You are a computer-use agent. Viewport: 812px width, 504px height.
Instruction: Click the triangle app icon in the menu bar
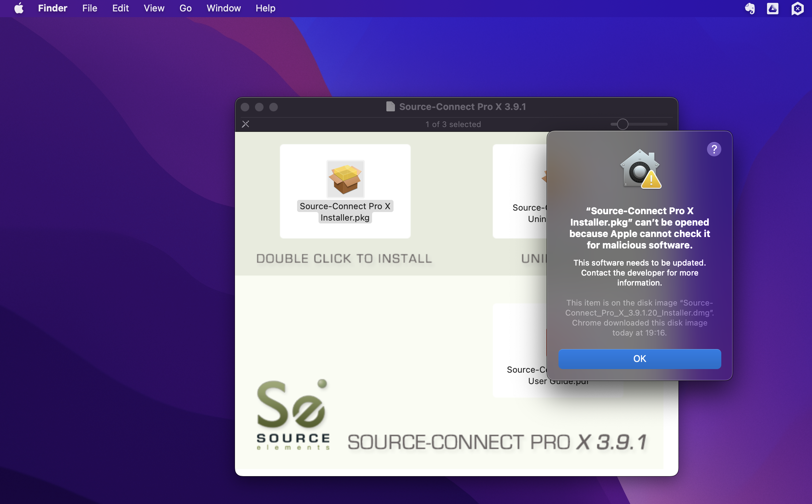coord(772,8)
